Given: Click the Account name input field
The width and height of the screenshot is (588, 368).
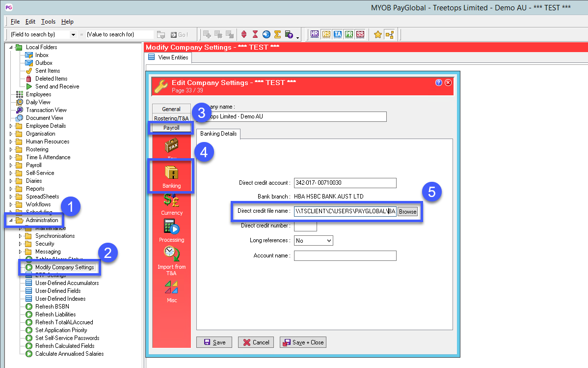Looking at the screenshot, I should (345, 255).
